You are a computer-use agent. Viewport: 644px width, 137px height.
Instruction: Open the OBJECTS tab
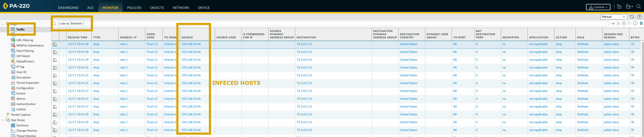coord(157,8)
